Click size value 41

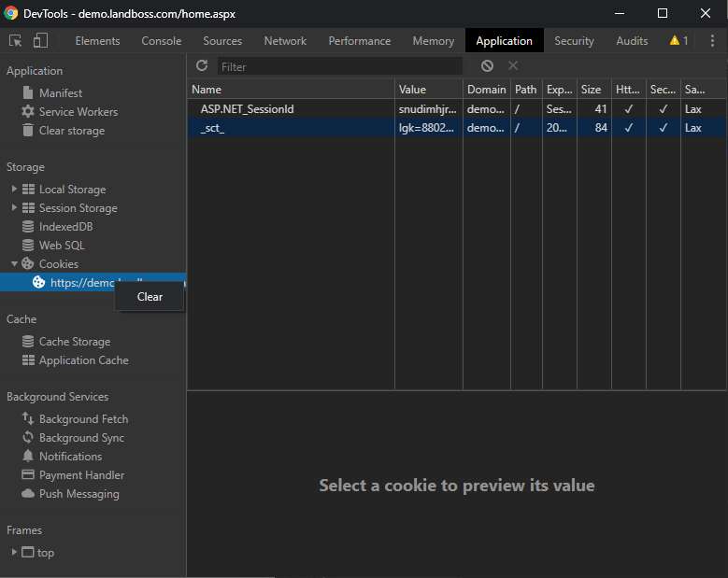(x=601, y=109)
